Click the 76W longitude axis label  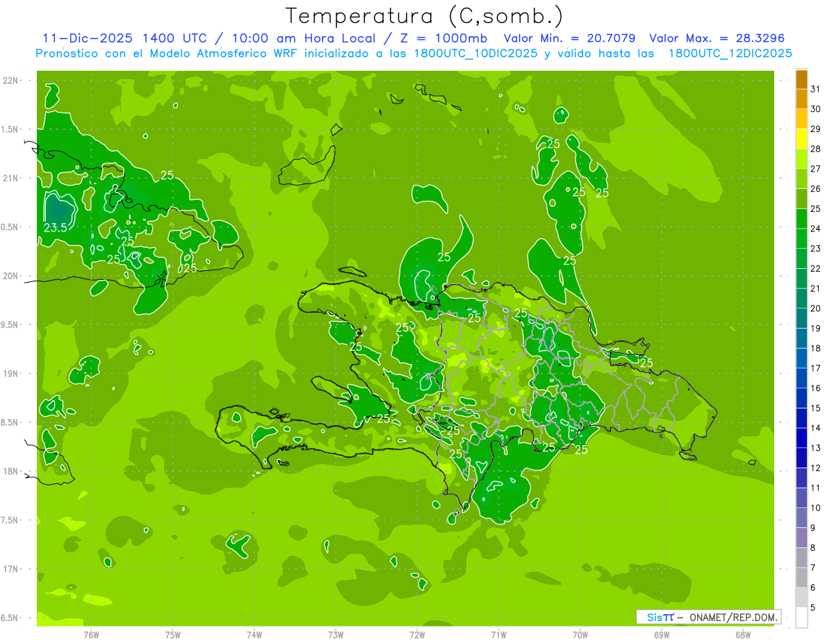[91, 634]
